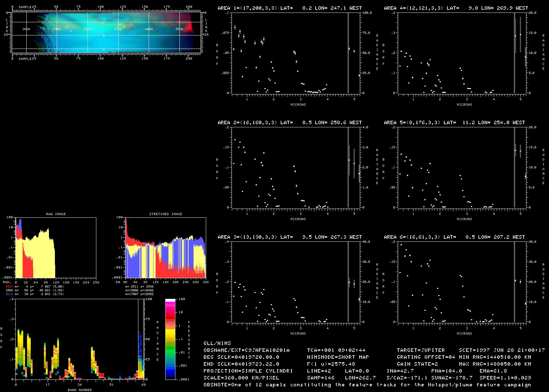
Task: Click the 'RED:' channel statistics line
Action: [35, 286]
